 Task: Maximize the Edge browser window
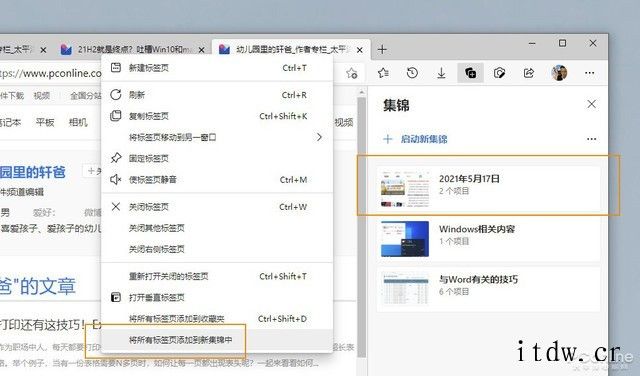click(562, 43)
